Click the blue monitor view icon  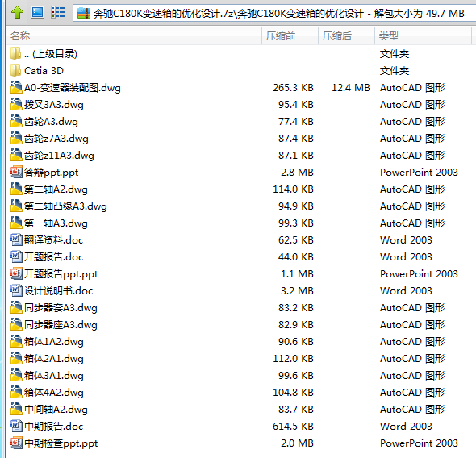tap(38, 12)
